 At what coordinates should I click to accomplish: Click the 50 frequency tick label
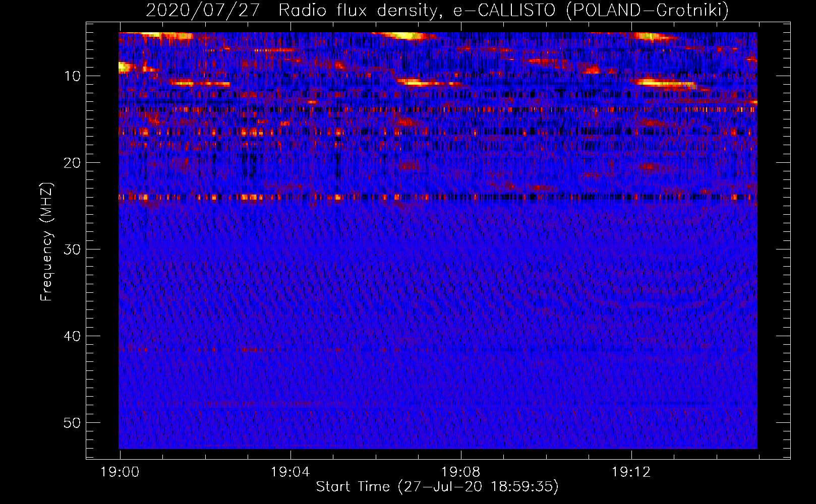(x=72, y=423)
